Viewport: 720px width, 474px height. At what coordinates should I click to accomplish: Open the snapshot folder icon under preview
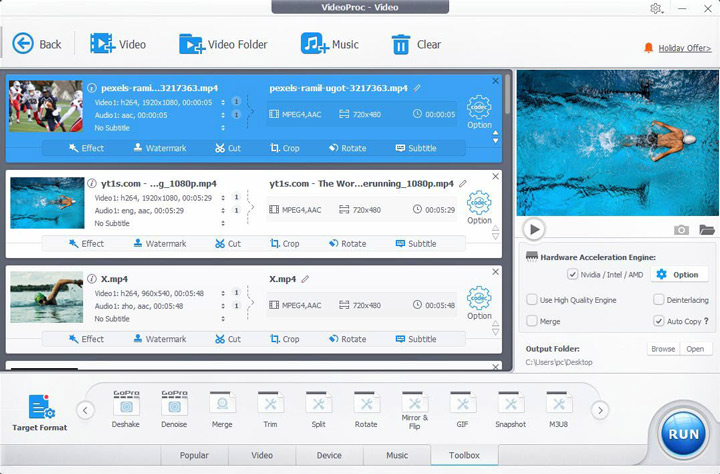[707, 229]
